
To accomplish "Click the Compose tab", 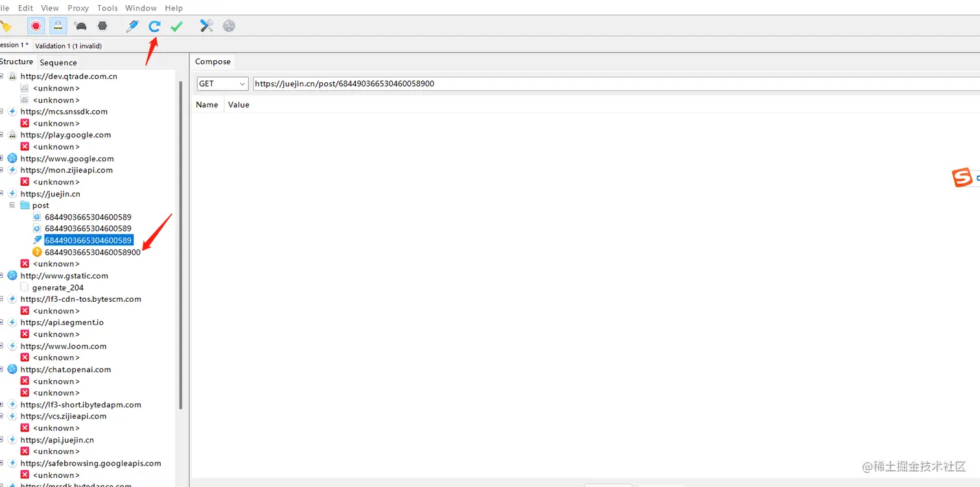I will pyautogui.click(x=213, y=62).
